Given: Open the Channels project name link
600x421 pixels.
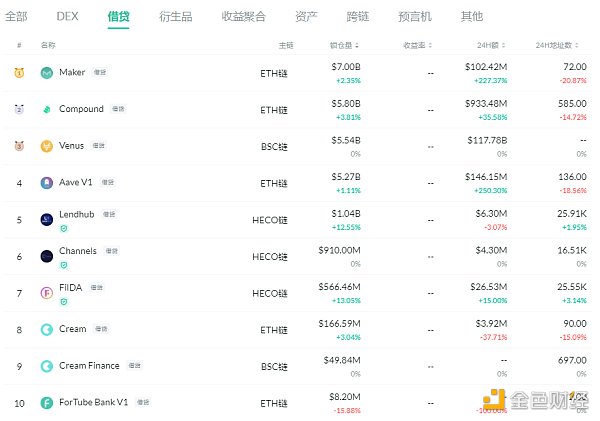Looking at the screenshot, I should (x=78, y=251).
